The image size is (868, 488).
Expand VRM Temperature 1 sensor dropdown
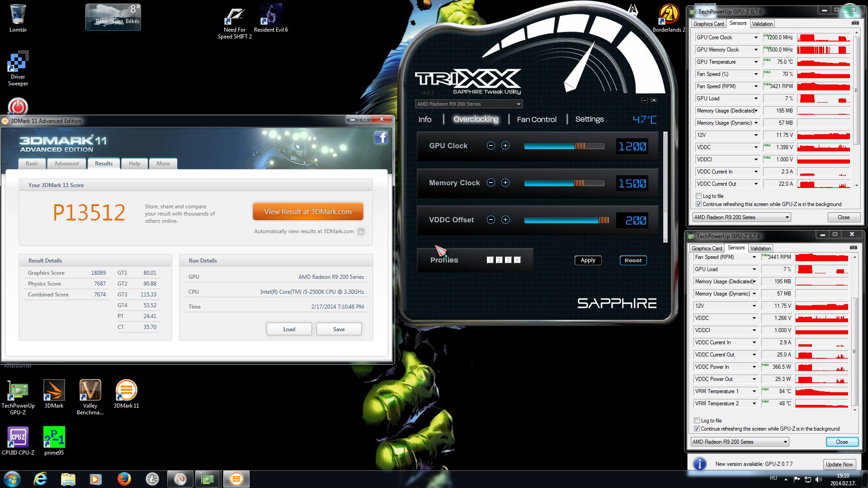[x=754, y=391]
